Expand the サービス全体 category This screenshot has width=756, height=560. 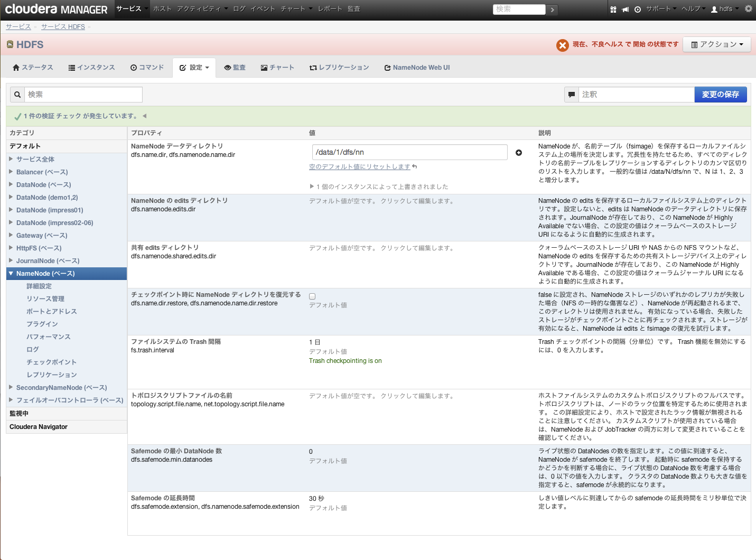11,158
